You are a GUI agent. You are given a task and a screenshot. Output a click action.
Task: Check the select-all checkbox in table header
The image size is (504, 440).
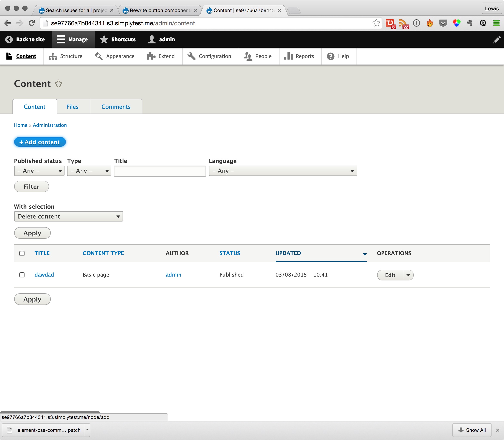click(22, 253)
